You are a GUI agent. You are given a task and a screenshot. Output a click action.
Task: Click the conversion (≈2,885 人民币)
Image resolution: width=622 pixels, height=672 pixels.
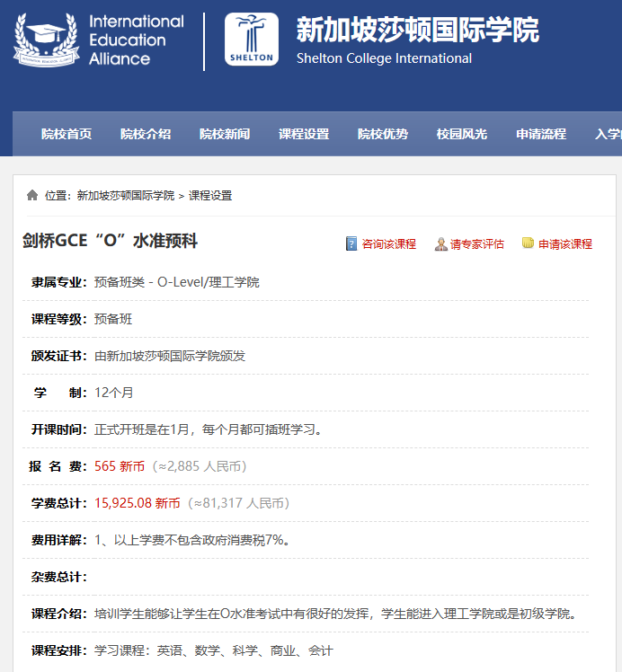tap(200, 466)
